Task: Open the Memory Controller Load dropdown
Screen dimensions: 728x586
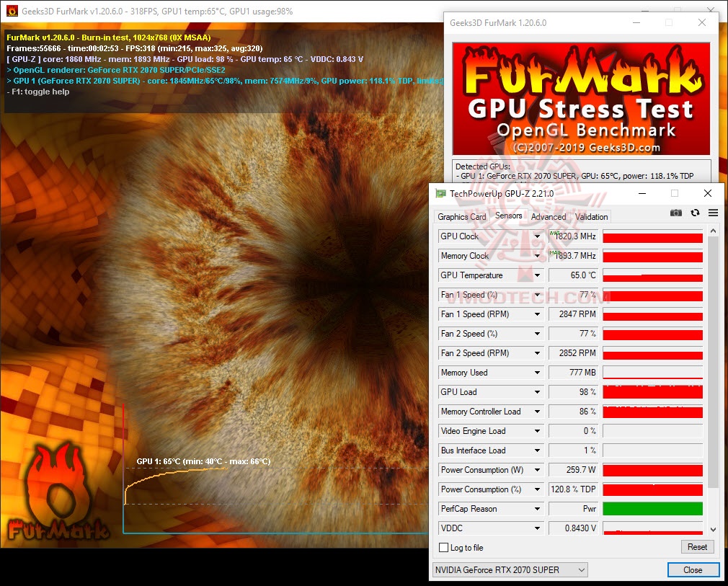Action: 537,412
